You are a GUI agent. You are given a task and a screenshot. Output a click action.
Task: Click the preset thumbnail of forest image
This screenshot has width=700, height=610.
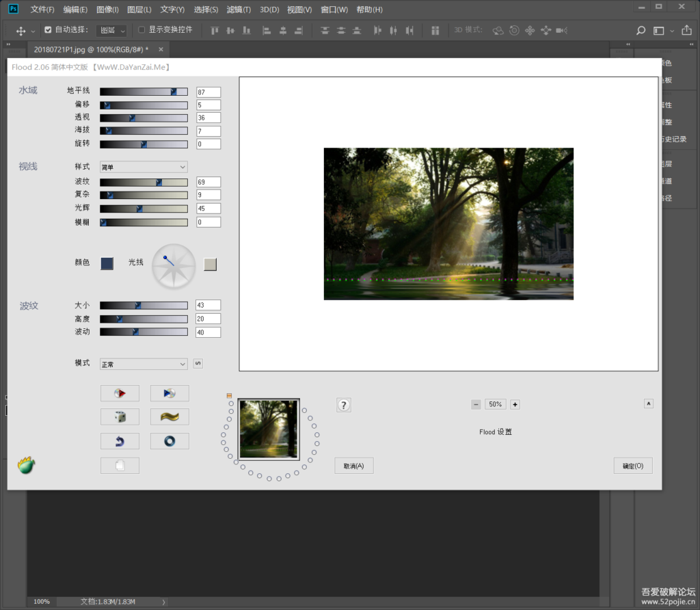click(x=269, y=429)
